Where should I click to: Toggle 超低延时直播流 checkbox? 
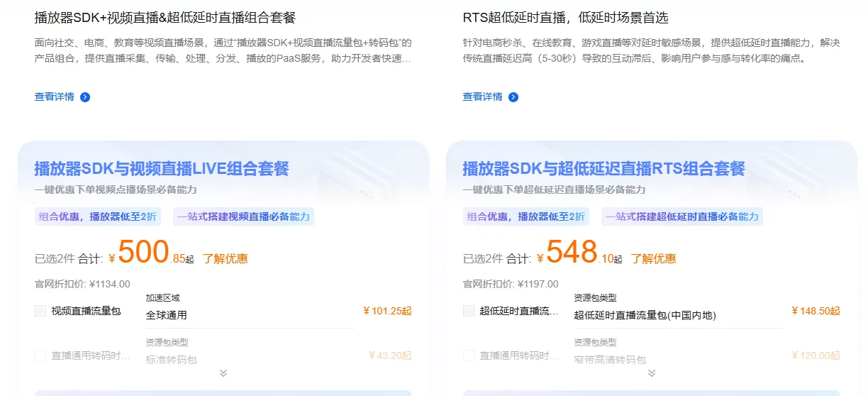pos(469,311)
